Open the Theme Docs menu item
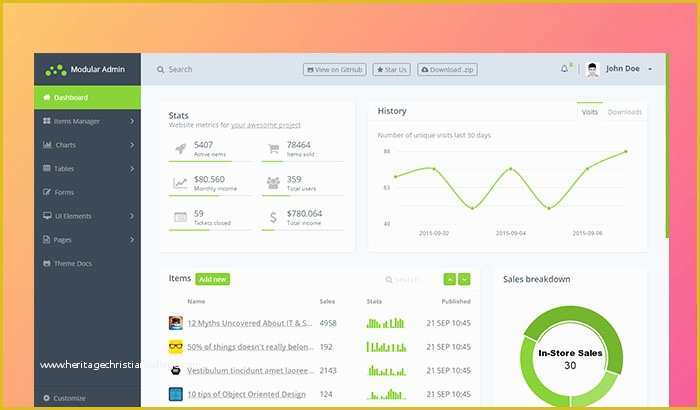 (x=88, y=264)
